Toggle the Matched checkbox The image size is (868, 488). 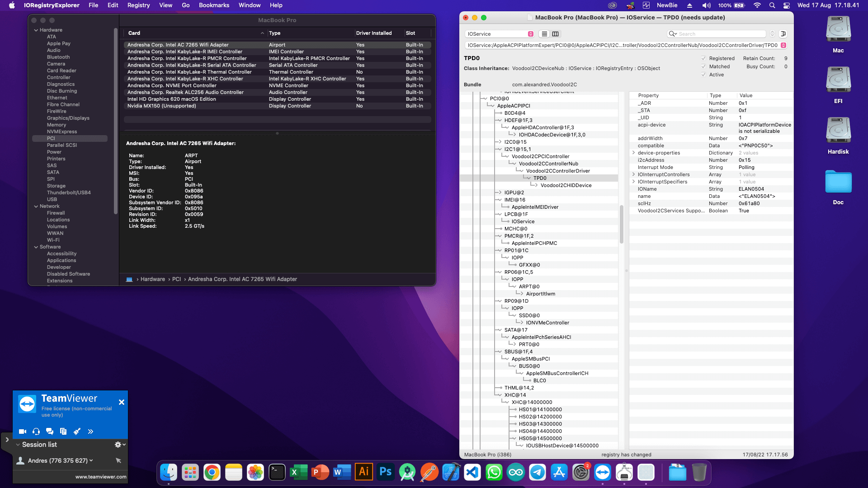pyautogui.click(x=703, y=66)
